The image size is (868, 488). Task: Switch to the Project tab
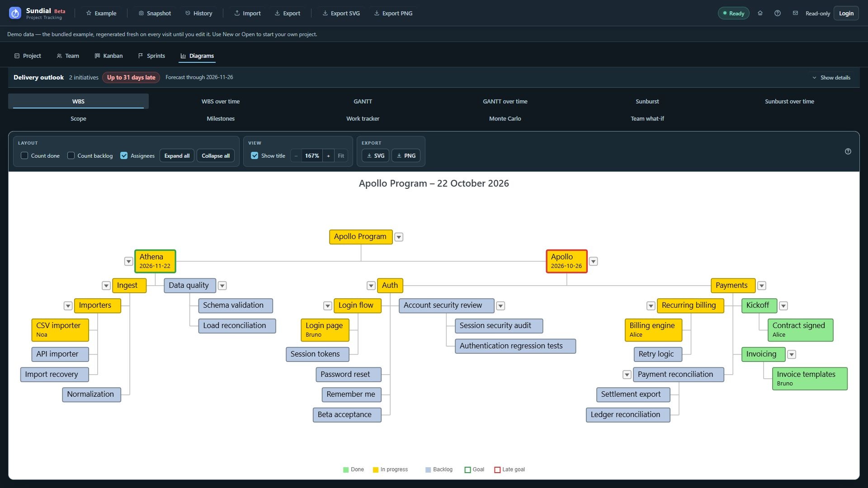28,56
